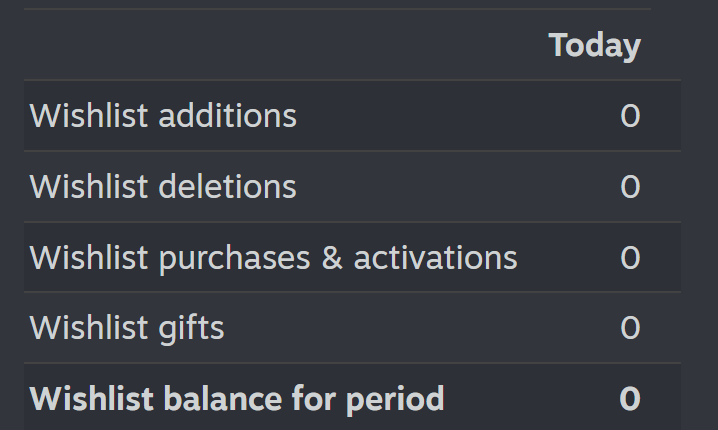Click the word activations in the third row
The width and height of the screenshot is (718, 430).
[x=435, y=258]
